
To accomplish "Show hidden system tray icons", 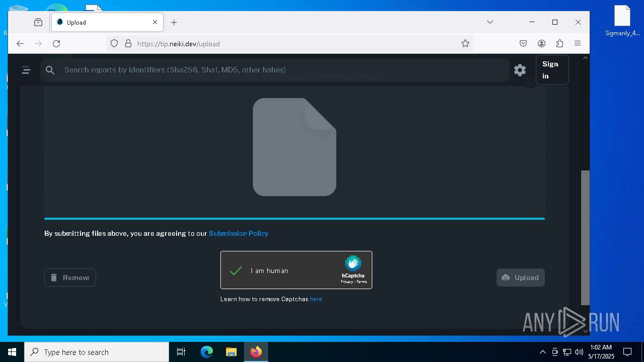I will (x=542, y=352).
